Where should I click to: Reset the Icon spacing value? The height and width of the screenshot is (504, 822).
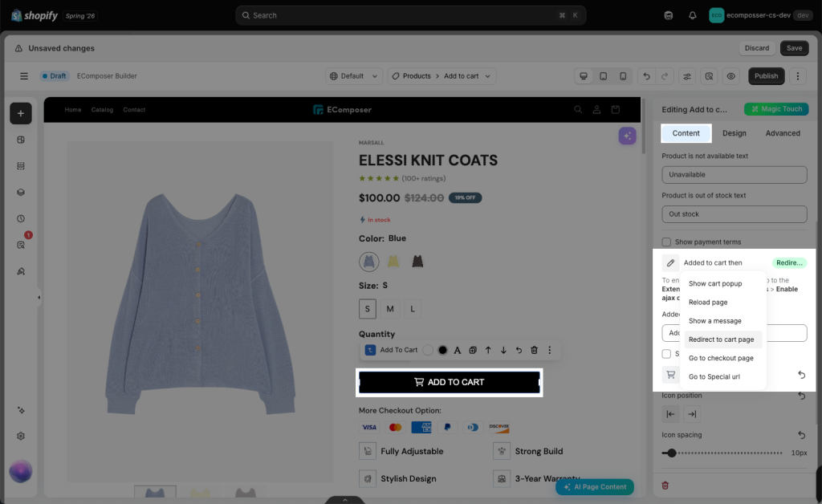click(802, 435)
